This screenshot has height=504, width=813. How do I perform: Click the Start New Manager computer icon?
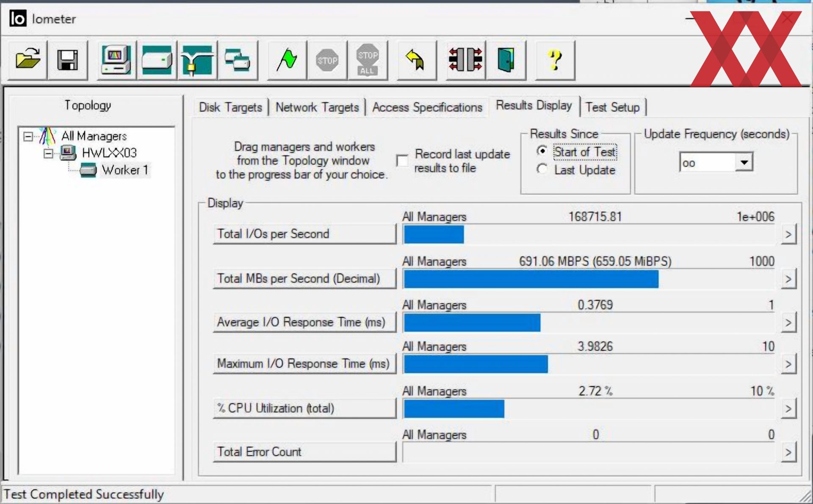116,60
